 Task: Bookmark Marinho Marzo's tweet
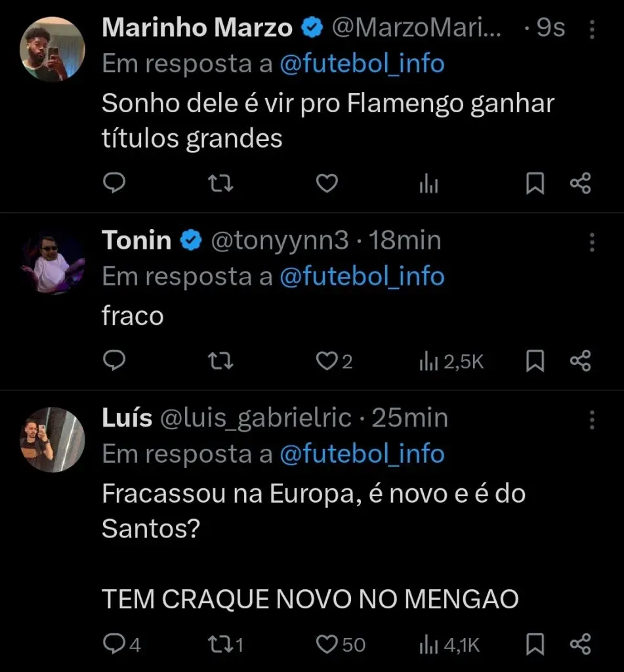point(535,184)
